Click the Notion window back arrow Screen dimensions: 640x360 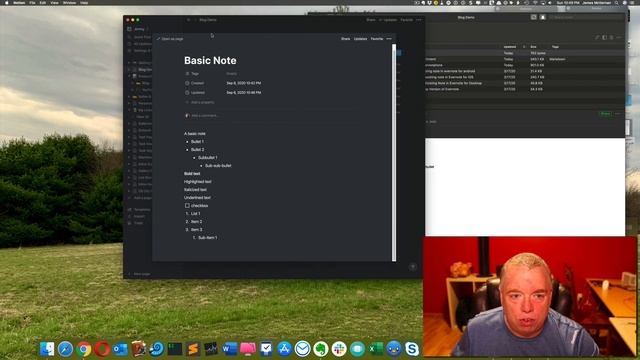tap(188, 20)
